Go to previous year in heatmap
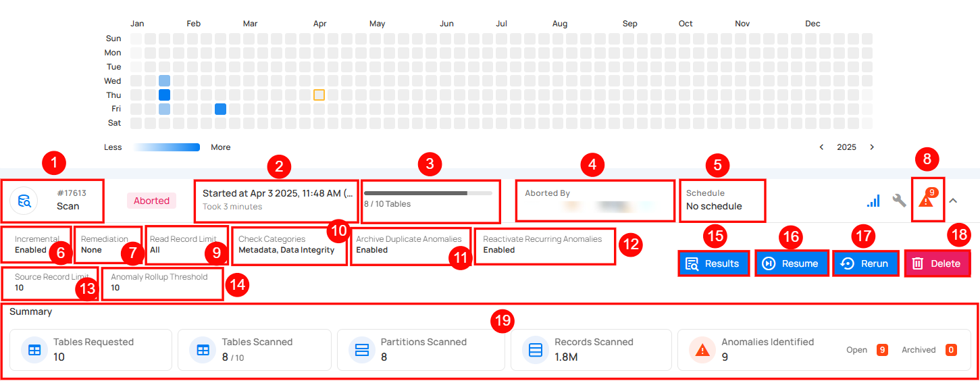This screenshot has height=381, width=980. [821, 147]
